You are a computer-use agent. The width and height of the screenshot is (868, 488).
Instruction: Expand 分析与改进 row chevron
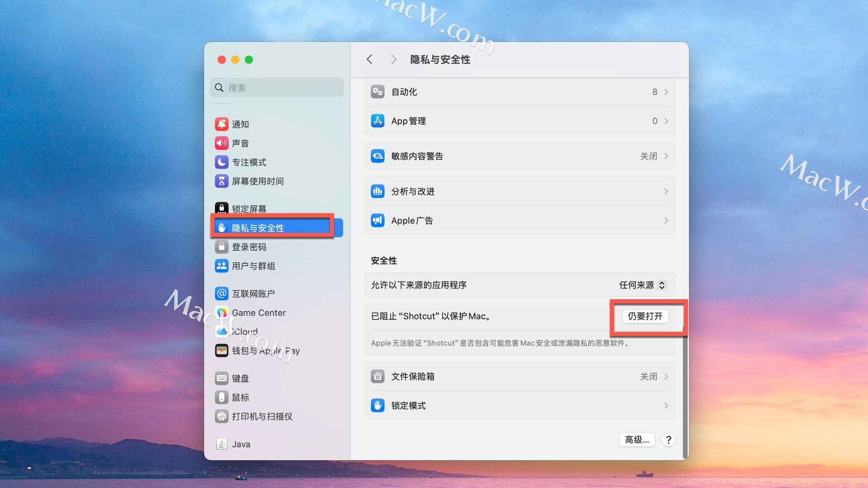point(666,192)
